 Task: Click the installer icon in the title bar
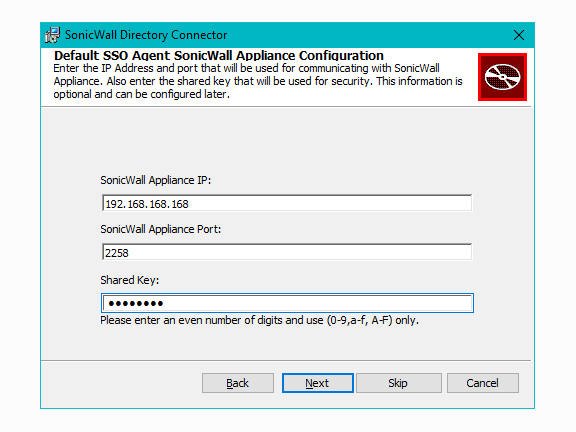coord(53,35)
